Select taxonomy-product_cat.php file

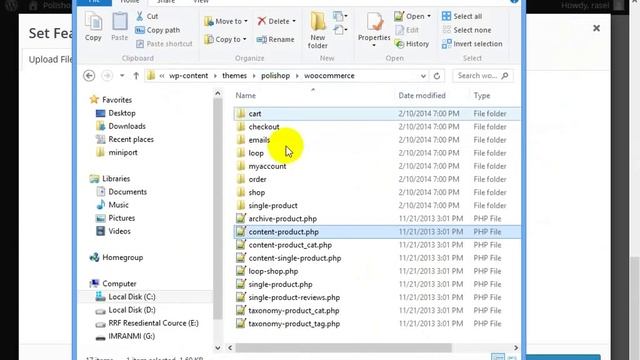tap(376, 311)
